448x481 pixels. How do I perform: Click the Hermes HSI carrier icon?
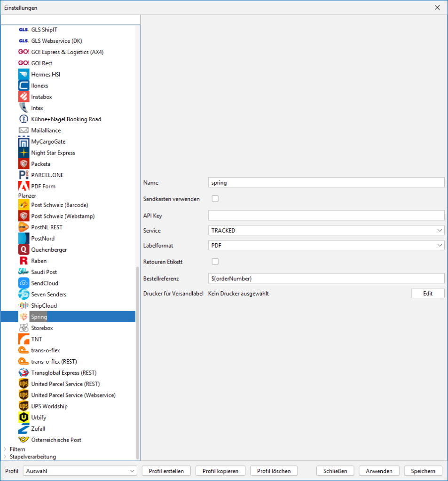[24, 75]
